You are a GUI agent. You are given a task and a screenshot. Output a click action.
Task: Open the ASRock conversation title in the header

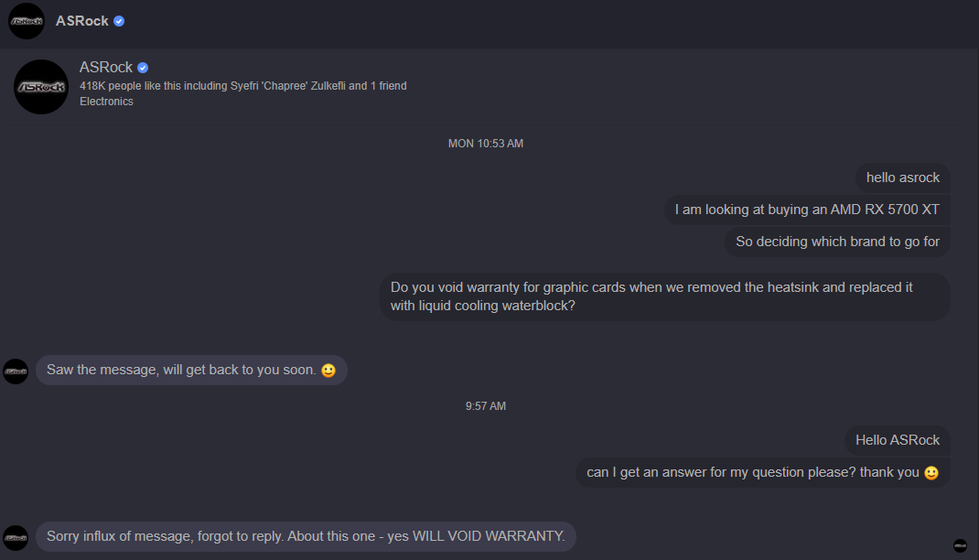pos(81,21)
